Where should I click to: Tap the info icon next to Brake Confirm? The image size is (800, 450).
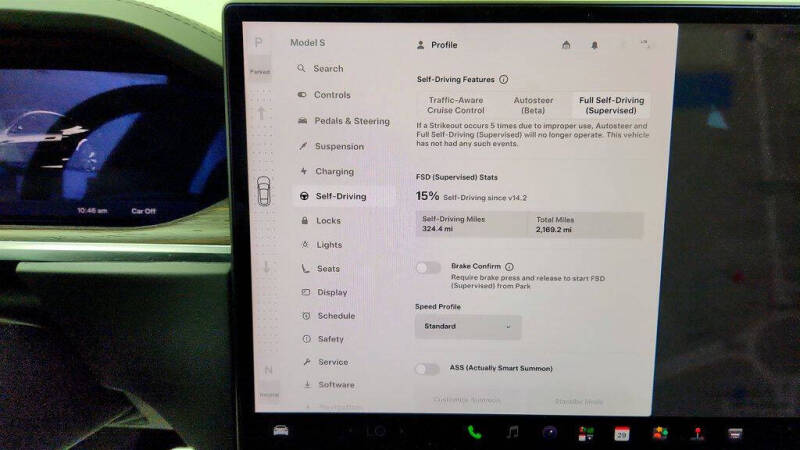(509, 266)
